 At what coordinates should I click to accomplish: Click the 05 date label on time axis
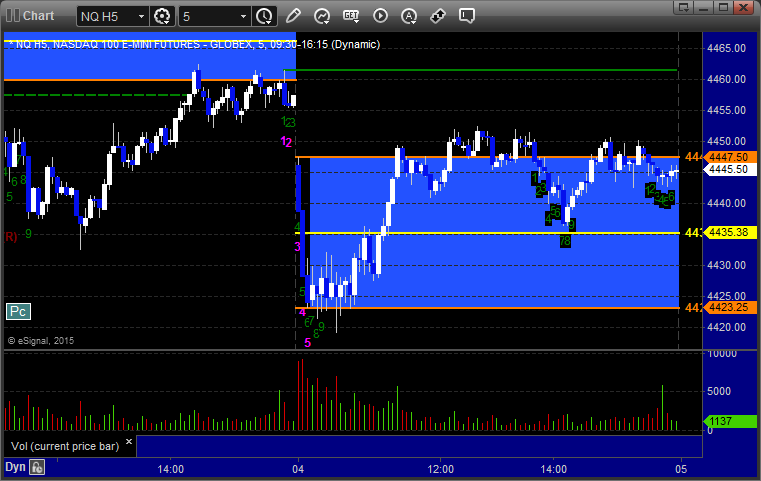point(681,469)
